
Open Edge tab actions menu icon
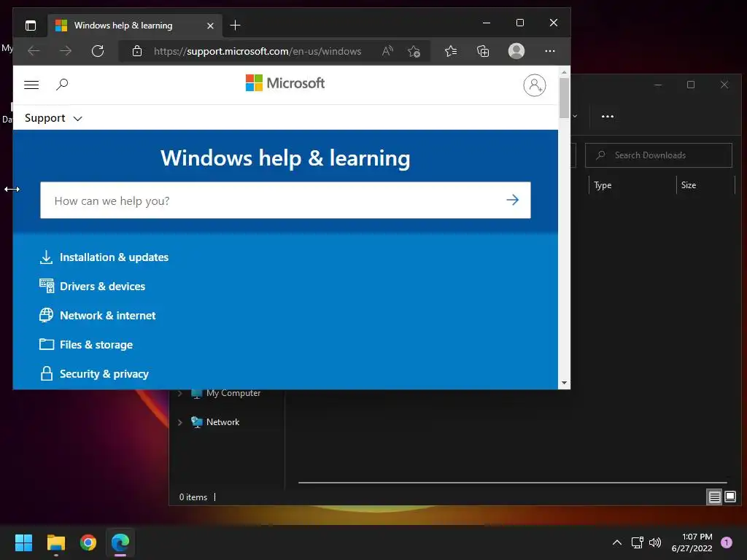click(x=31, y=26)
